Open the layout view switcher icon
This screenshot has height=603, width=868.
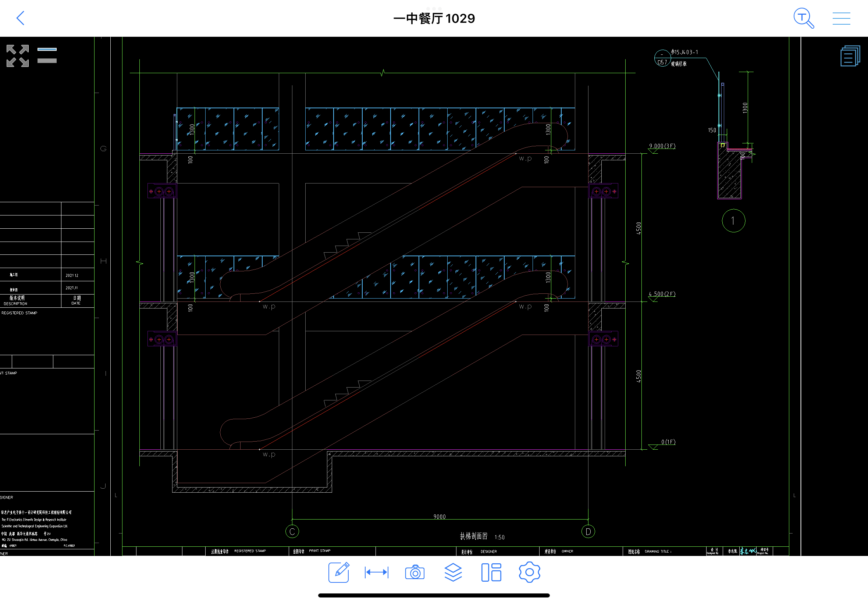pyautogui.click(x=491, y=572)
